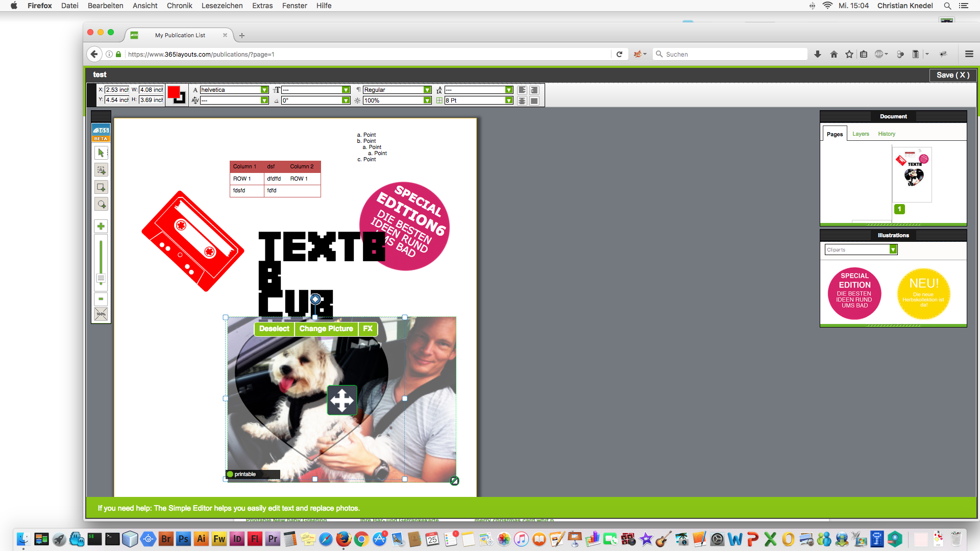Switch to the Layers tab
The height and width of the screenshot is (551, 980).
860,134
